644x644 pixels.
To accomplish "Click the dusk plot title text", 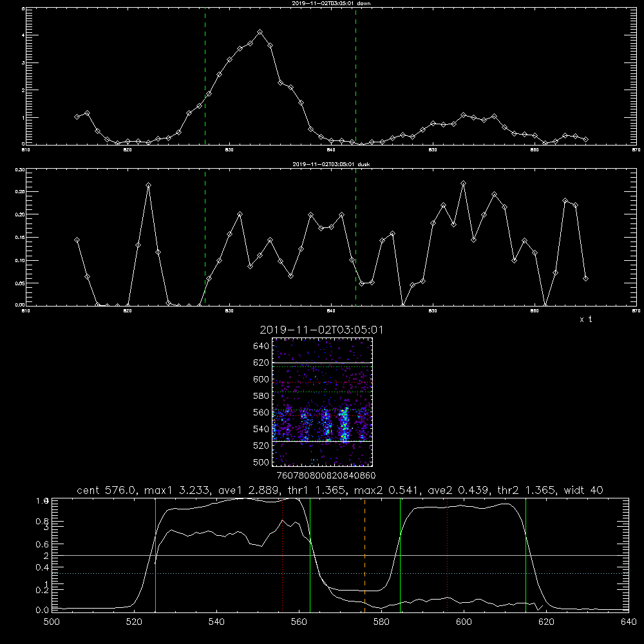I will (x=332, y=164).
